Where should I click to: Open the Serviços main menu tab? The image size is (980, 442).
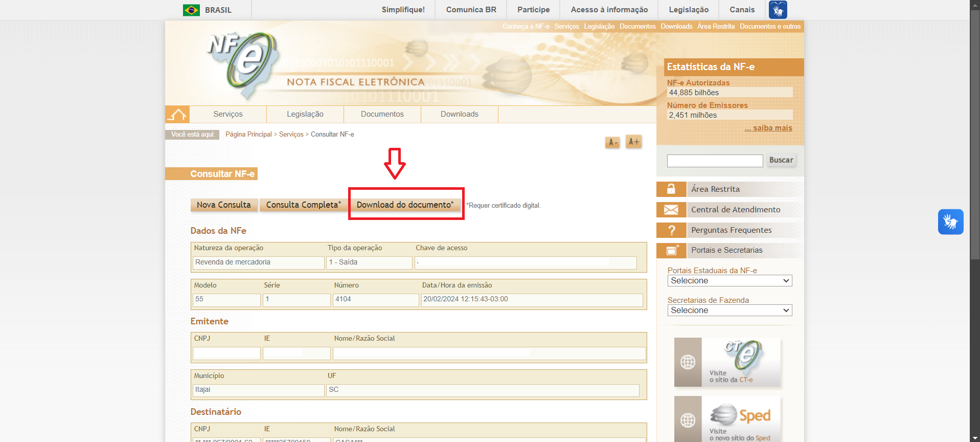point(228,114)
